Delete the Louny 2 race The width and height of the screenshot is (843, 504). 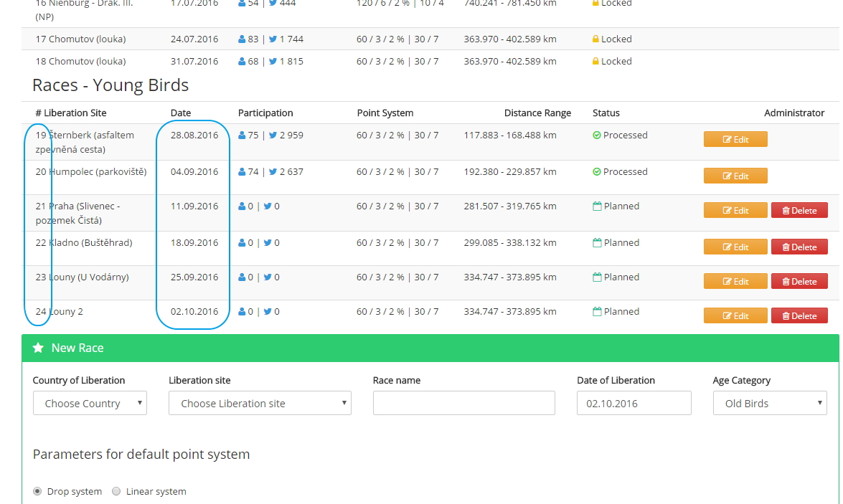(x=799, y=316)
